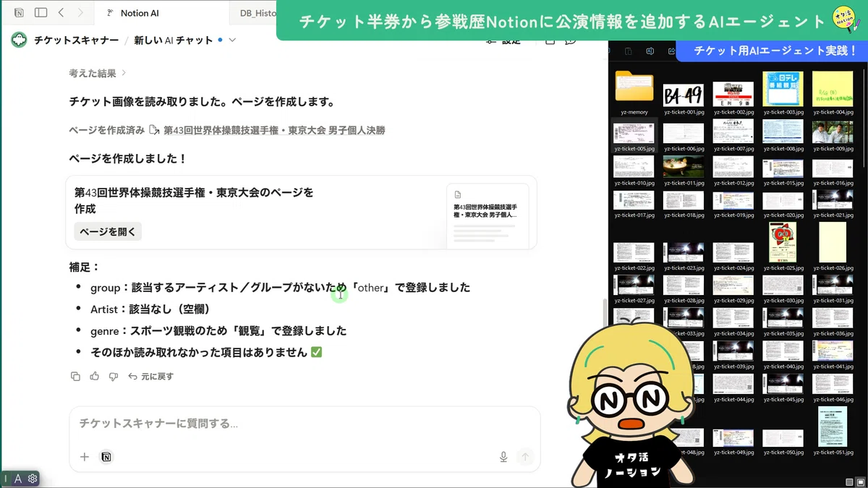
Task: Copy the AI response
Action: click(x=75, y=376)
